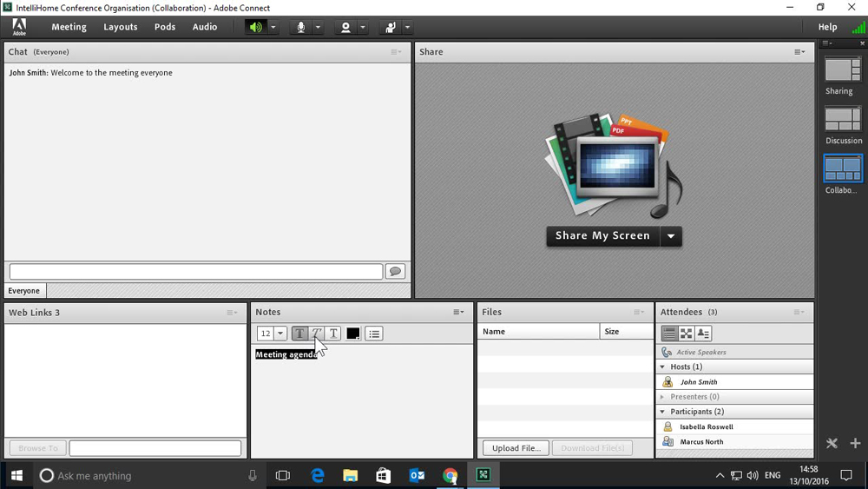Toggle bold text in Notes

(x=299, y=334)
